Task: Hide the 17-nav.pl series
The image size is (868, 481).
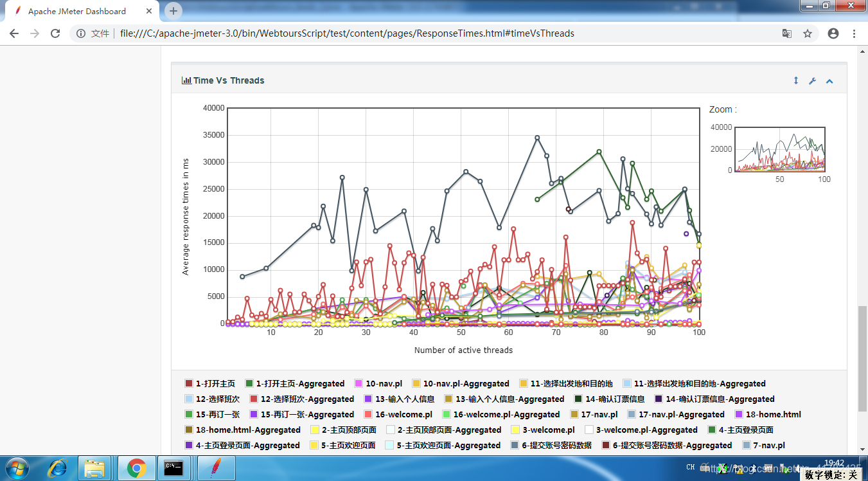Action: (593, 415)
